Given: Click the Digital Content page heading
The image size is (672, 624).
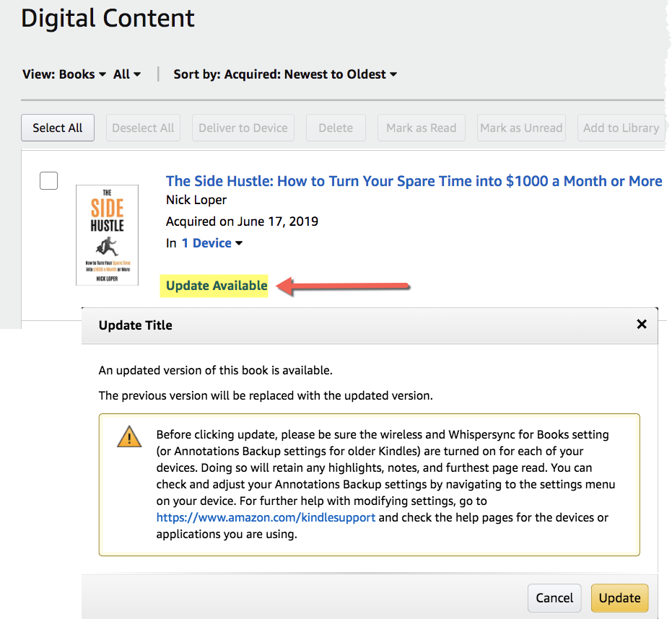Looking at the screenshot, I should coord(108,18).
